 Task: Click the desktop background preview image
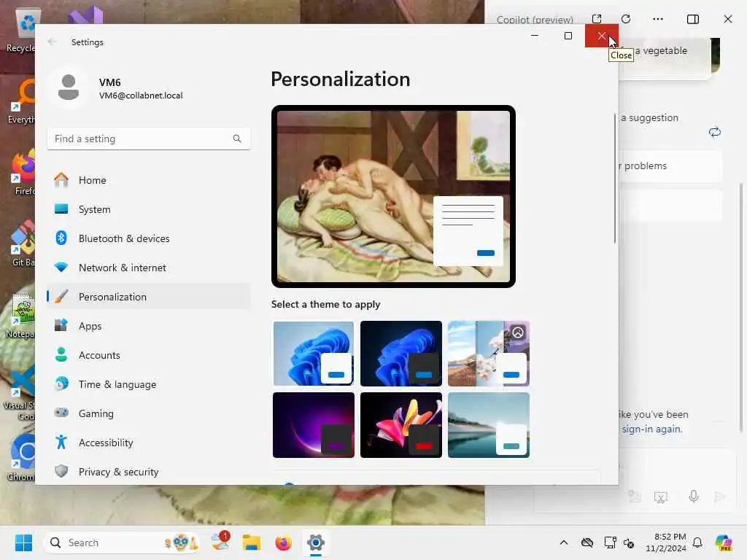[x=393, y=196]
